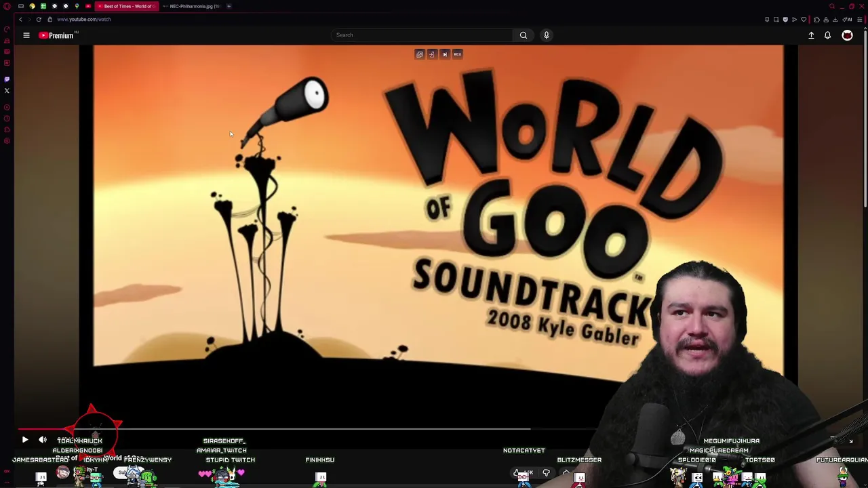Screen dimensions: 868x488
Task: Click the YouTube search box
Action: click(x=422, y=35)
